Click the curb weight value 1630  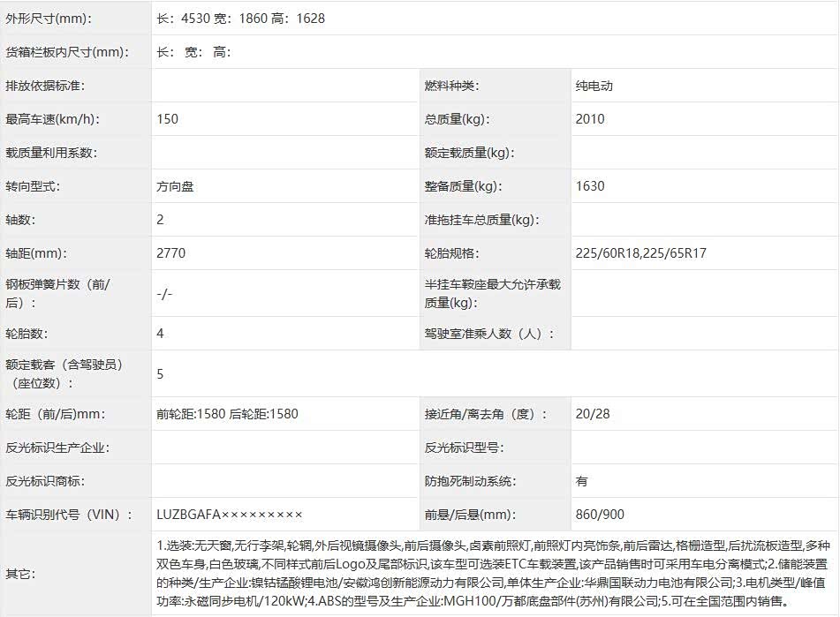pos(590,186)
